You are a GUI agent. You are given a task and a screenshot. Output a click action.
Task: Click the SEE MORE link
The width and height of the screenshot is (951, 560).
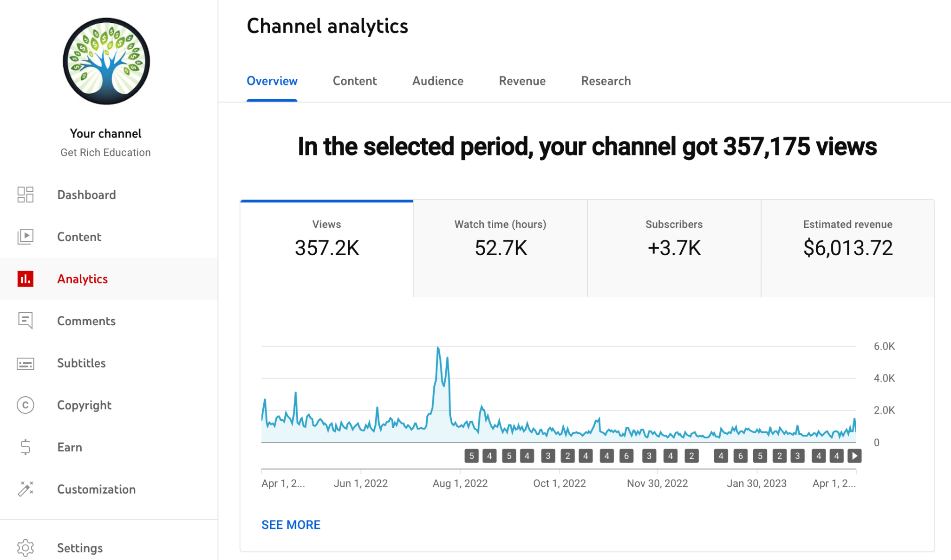(291, 525)
